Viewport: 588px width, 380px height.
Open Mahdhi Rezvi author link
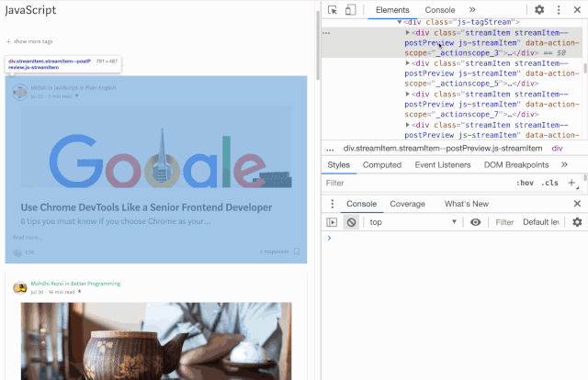[47, 284]
